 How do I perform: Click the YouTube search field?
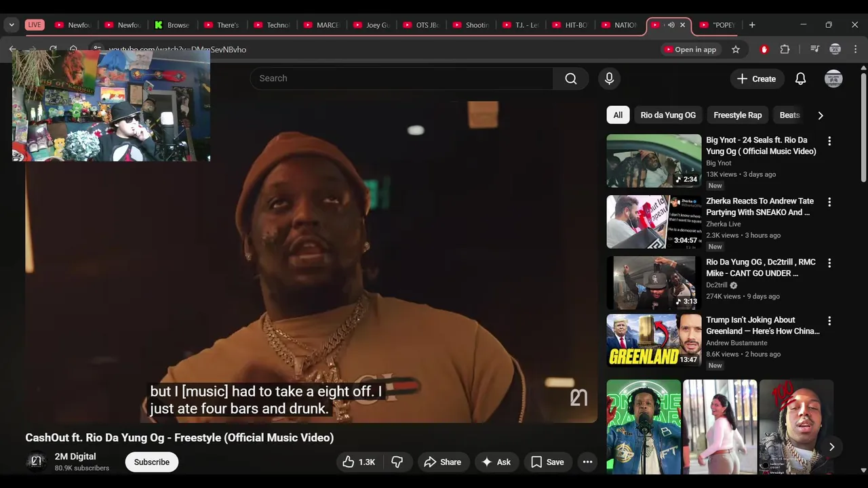click(401, 79)
